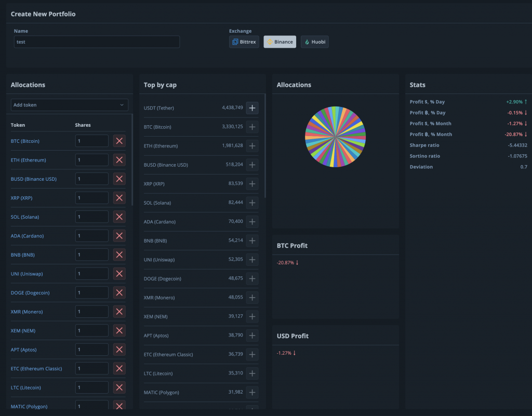Select Bittrex exchange
Viewport: 532px width, 416px height.
tap(244, 42)
